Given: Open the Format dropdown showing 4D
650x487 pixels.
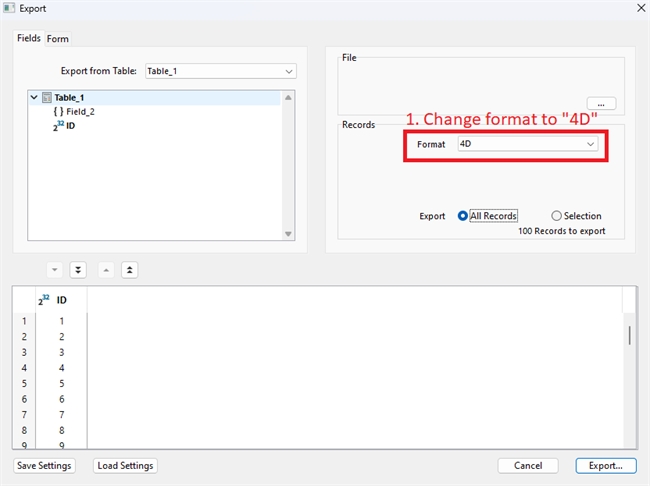Looking at the screenshot, I should click(x=527, y=144).
